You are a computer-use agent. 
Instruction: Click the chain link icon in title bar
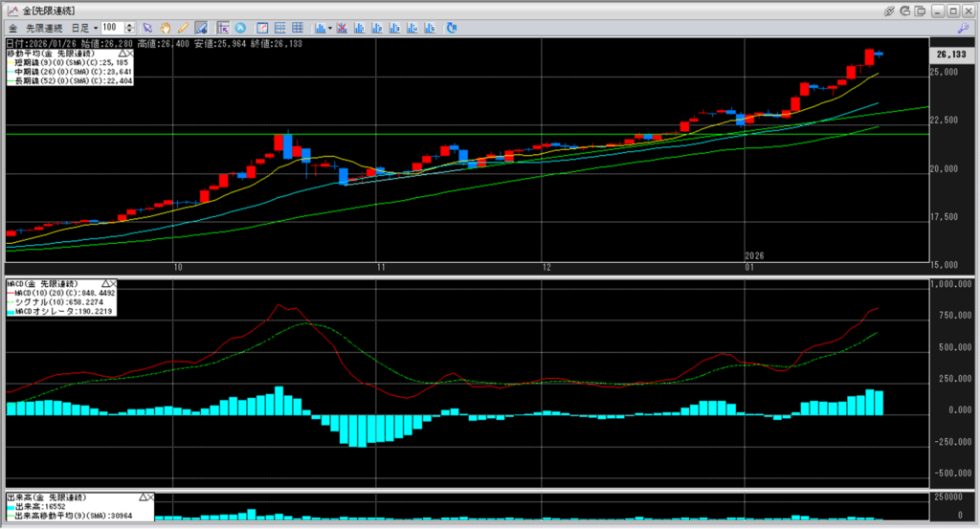click(889, 11)
